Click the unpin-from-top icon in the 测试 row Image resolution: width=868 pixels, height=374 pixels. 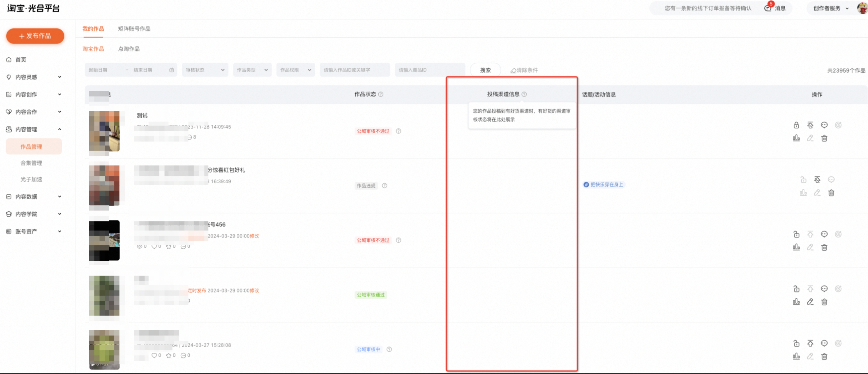pyautogui.click(x=810, y=125)
